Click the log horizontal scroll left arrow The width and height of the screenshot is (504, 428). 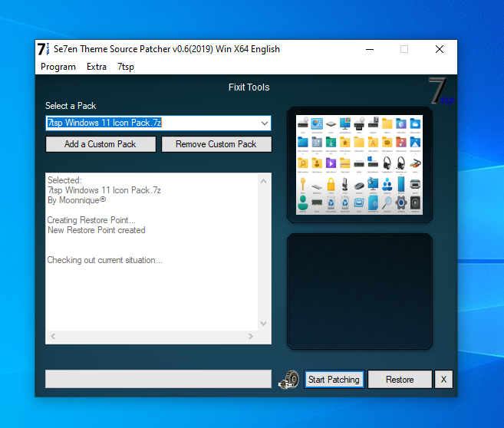pos(53,336)
